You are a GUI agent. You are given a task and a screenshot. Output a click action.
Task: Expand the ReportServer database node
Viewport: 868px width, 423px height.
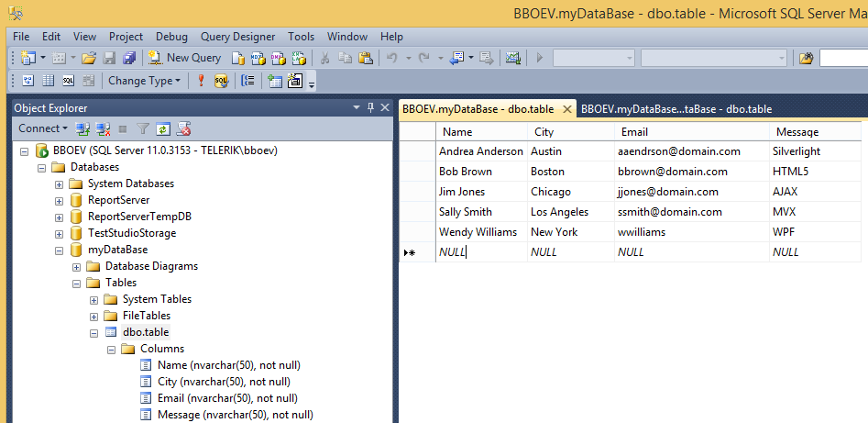point(59,201)
